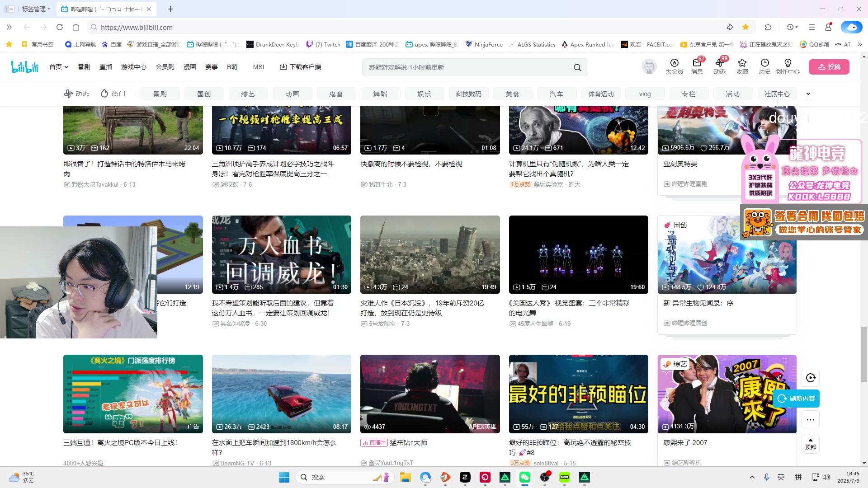Open the Twitch bookmark
The width and height of the screenshot is (868, 488).
[323, 44]
